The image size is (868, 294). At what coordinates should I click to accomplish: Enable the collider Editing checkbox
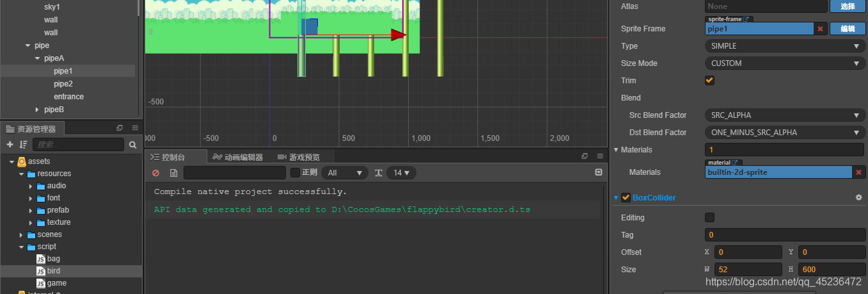pos(709,218)
